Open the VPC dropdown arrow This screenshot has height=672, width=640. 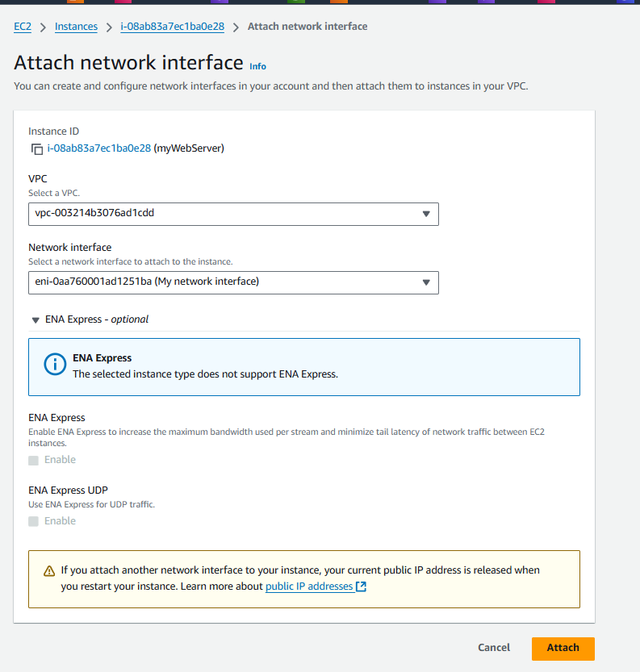[x=426, y=214]
